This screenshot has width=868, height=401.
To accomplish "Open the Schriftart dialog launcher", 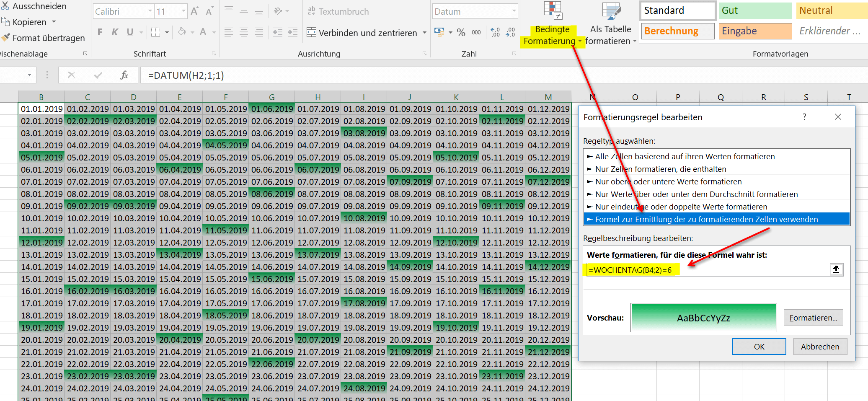I will point(214,54).
